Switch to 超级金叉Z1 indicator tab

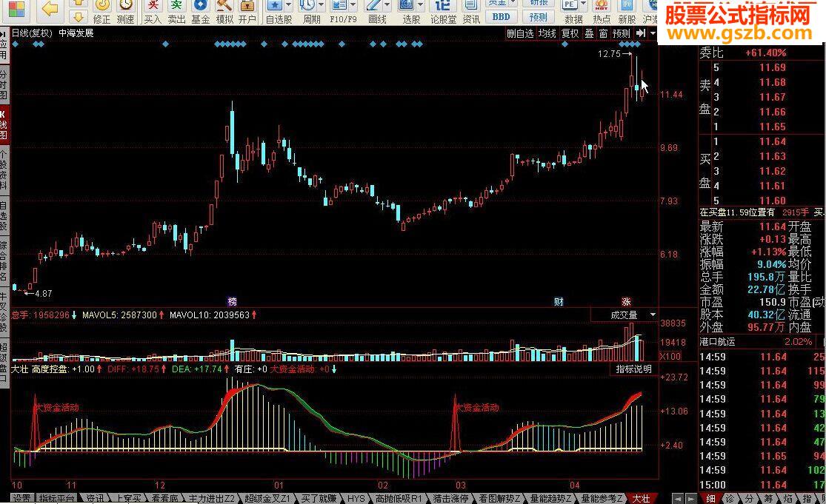[267, 498]
